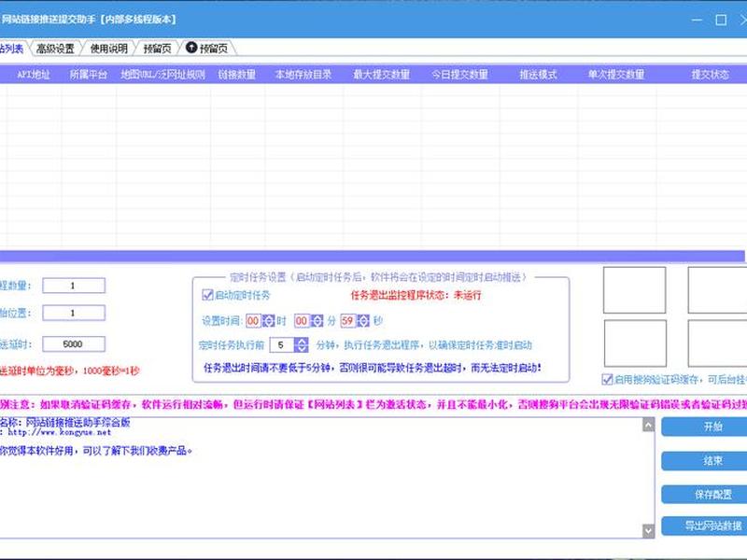Click the spinner arrows next to the minute field

tap(317, 321)
